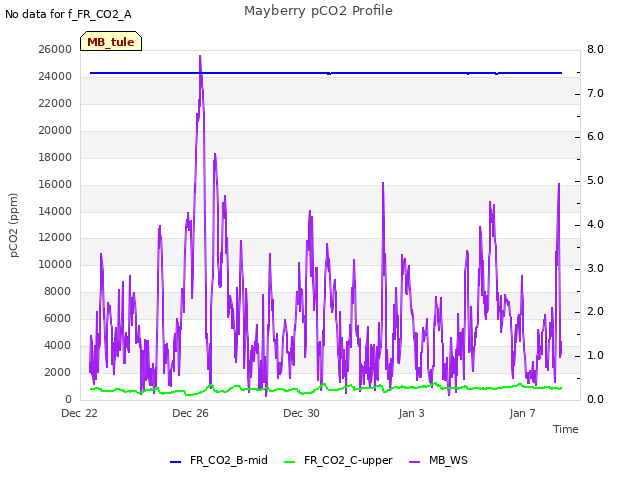640x480 pixels.
Task: Click the 7.0 right axis tick label
Action: 595,93
